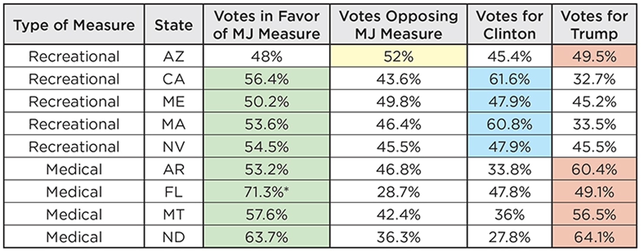This screenshot has height=252, width=644.
Task: Click 'Votes Opposing MJ Measure' header
Action: pos(398,25)
